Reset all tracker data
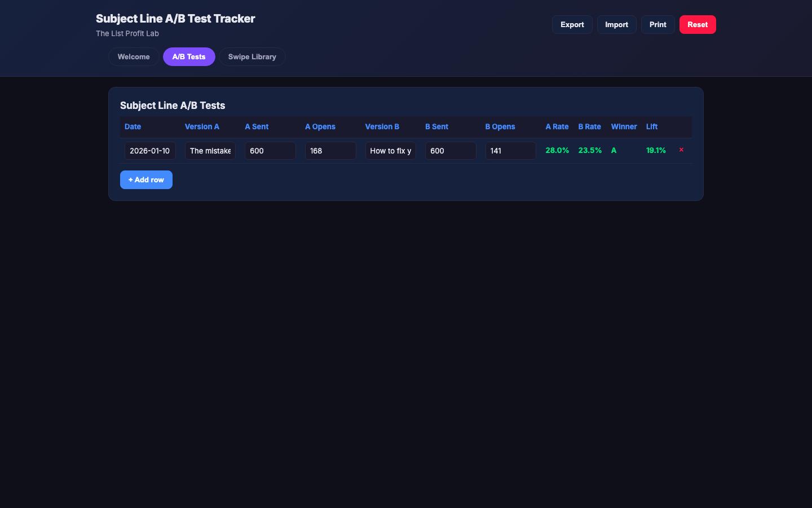The image size is (812, 508). [x=698, y=25]
